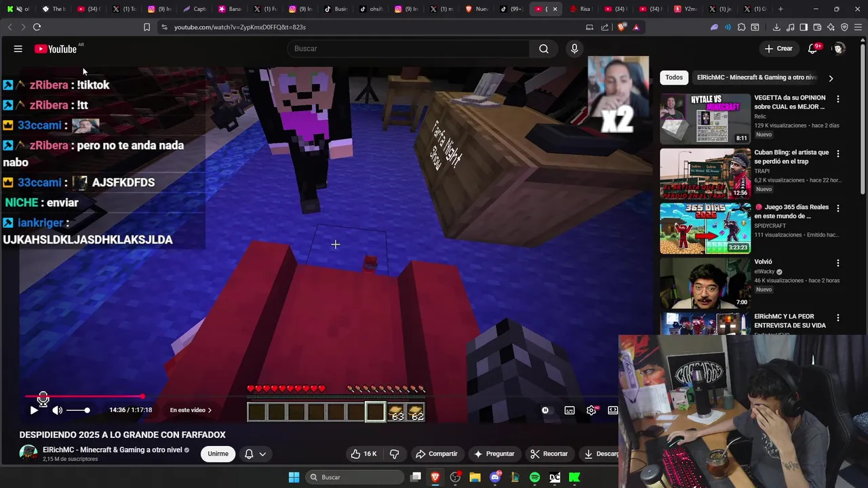
Task: Open the Windows Start menu
Action: [x=294, y=477]
